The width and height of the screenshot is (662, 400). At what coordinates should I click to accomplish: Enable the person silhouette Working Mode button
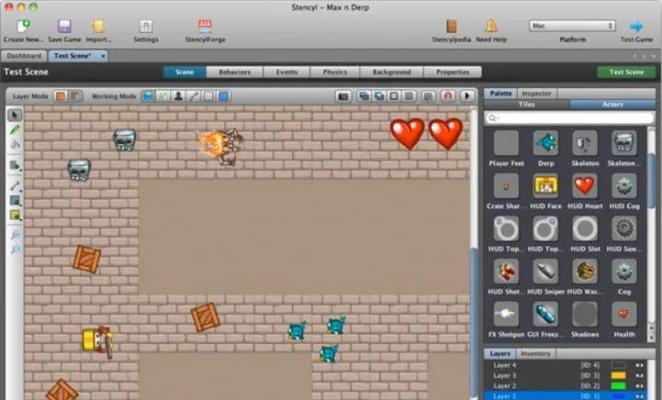click(178, 96)
